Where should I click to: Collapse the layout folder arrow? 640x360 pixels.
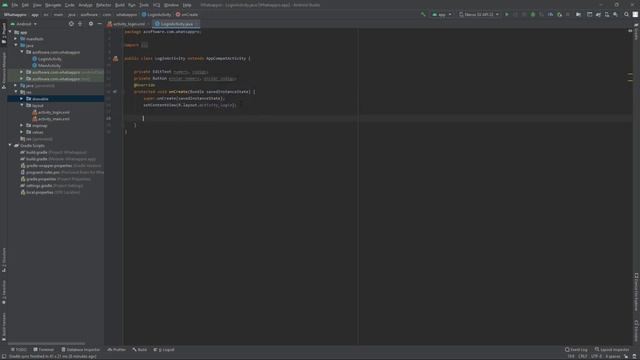(x=22, y=105)
